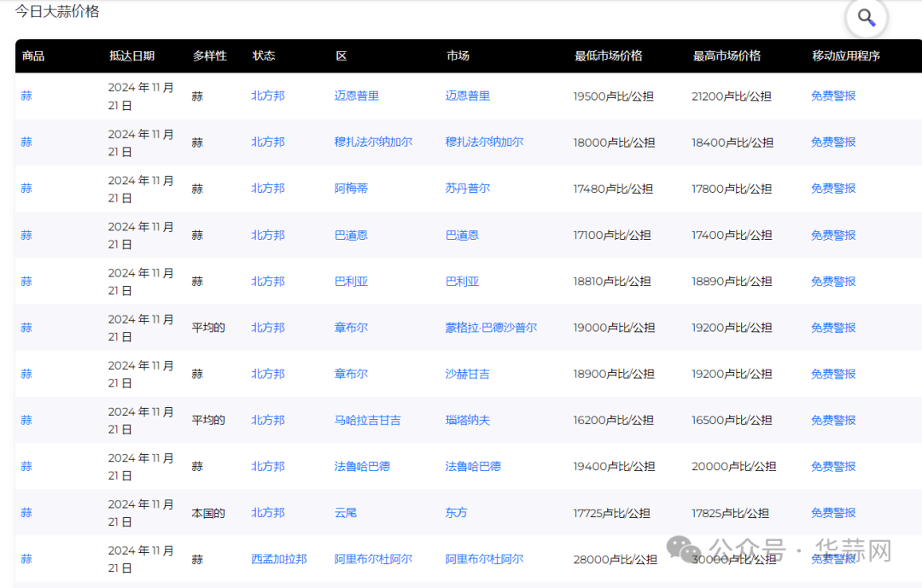Click the 16200卢比/公担 minimum price
The height and width of the screenshot is (588, 922).
click(x=613, y=421)
